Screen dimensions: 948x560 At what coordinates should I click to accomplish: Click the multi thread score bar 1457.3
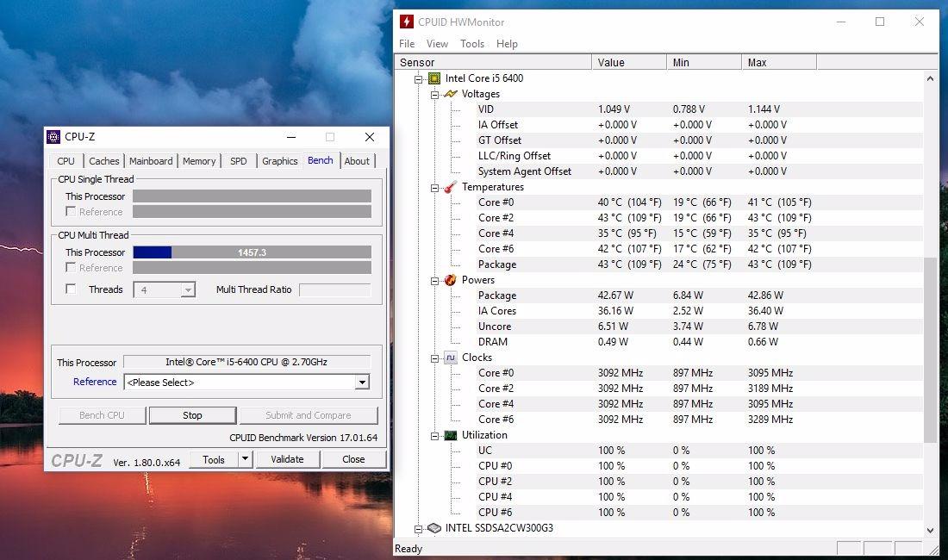pyautogui.click(x=253, y=252)
